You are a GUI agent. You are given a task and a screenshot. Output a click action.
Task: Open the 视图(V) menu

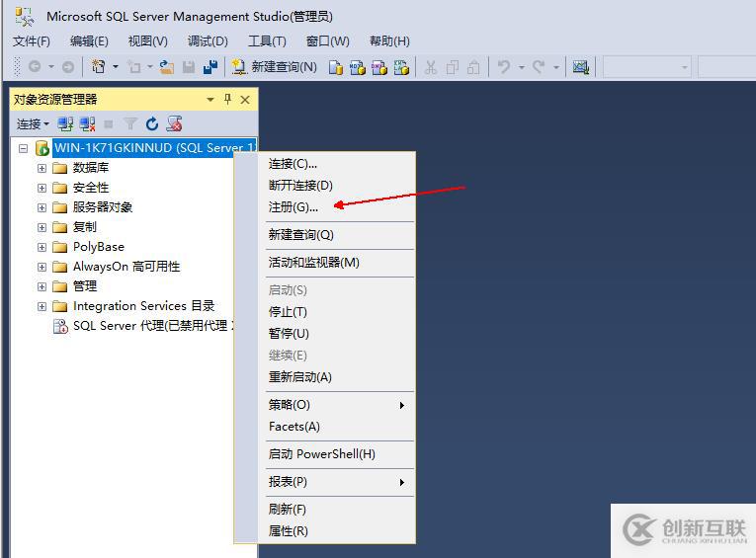(x=148, y=41)
